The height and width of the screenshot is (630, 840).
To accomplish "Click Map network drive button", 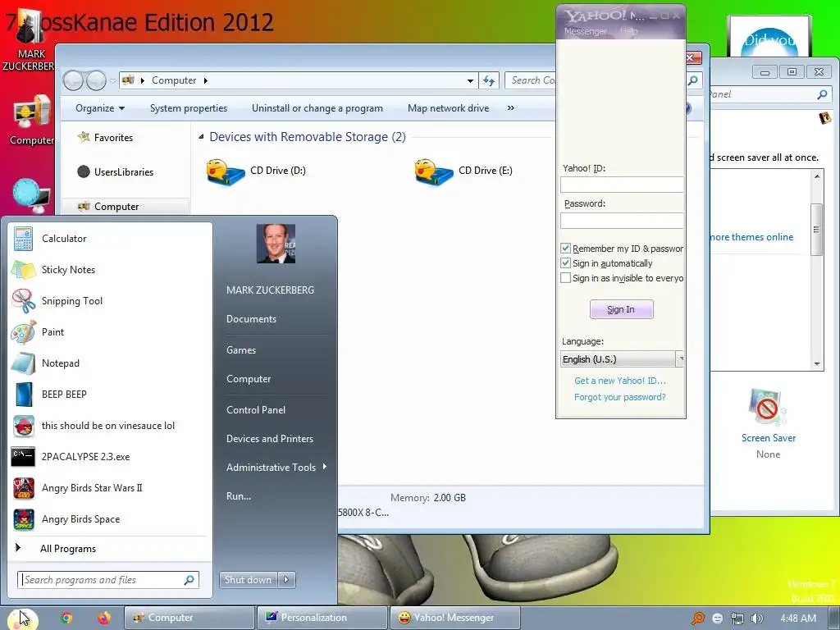I will pyautogui.click(x=449, y=108).
